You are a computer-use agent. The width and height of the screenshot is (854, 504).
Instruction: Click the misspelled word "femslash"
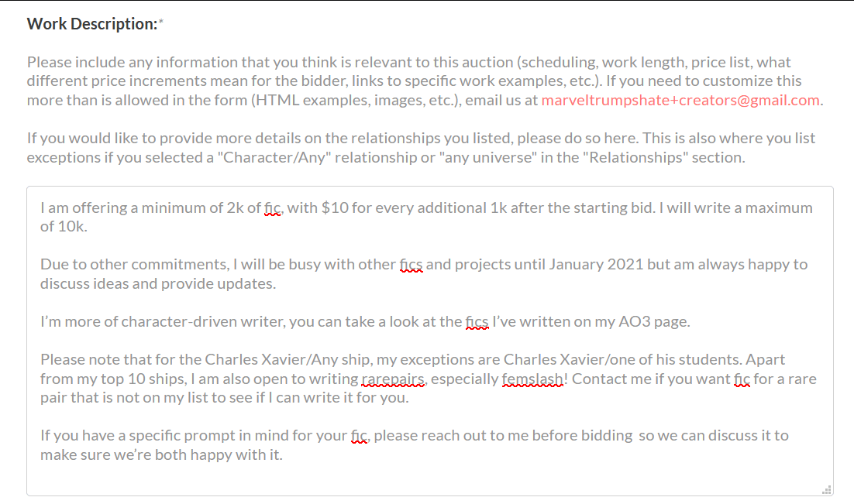[532, 379]
